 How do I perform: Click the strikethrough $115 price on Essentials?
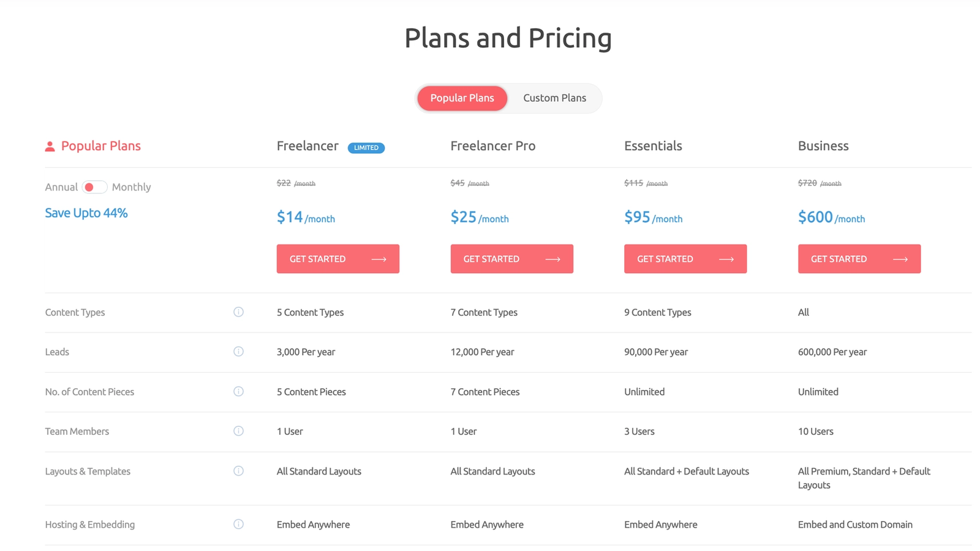pyautogui.click(x=635, y=182)
